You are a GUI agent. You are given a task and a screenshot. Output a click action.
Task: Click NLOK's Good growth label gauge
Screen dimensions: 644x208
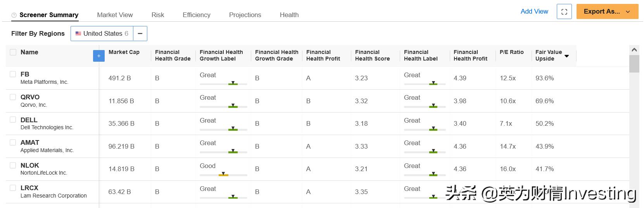tap(223, 175)
